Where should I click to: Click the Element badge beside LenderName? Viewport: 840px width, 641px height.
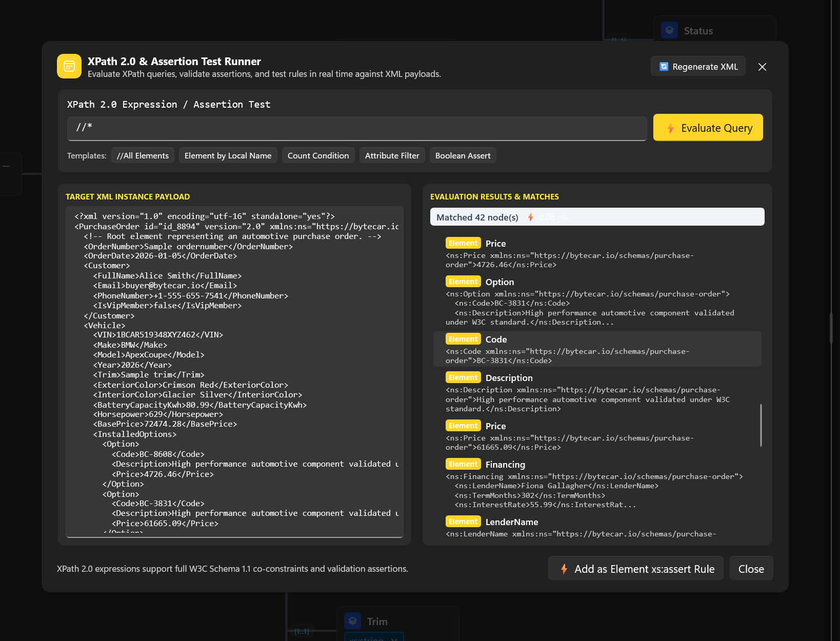point(463,522)
